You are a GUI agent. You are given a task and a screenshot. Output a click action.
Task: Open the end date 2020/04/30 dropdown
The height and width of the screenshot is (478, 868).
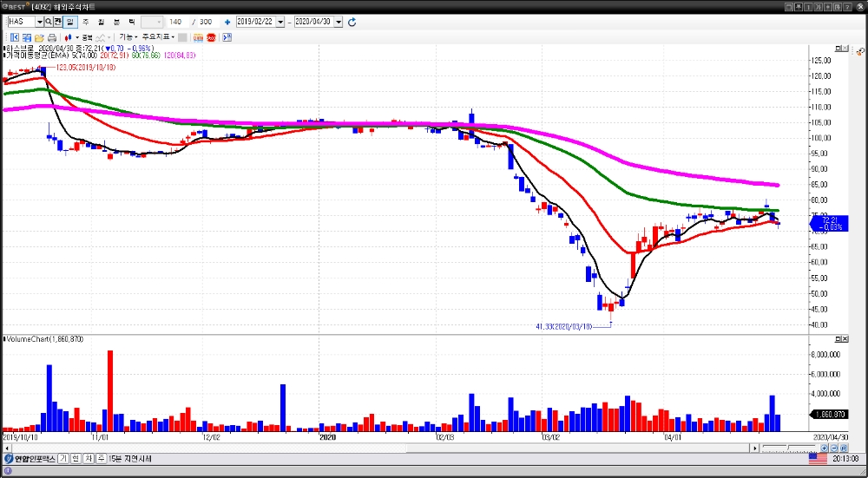[339, 21]
